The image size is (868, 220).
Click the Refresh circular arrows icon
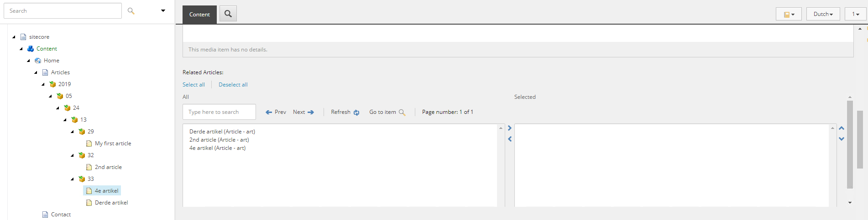356,113
